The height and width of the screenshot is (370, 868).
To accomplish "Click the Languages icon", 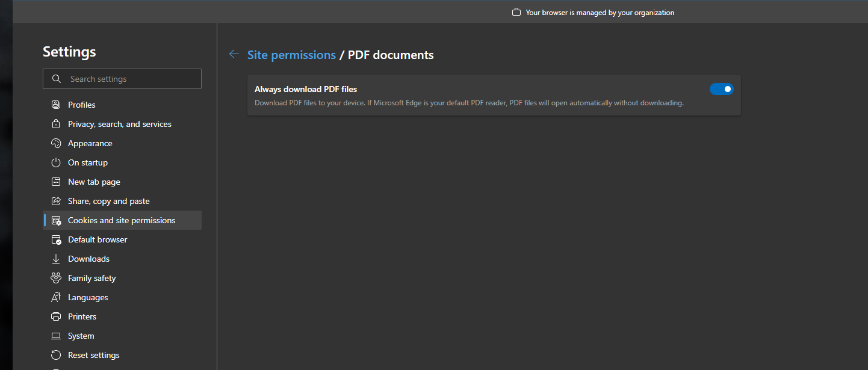I will pos(56,297).
